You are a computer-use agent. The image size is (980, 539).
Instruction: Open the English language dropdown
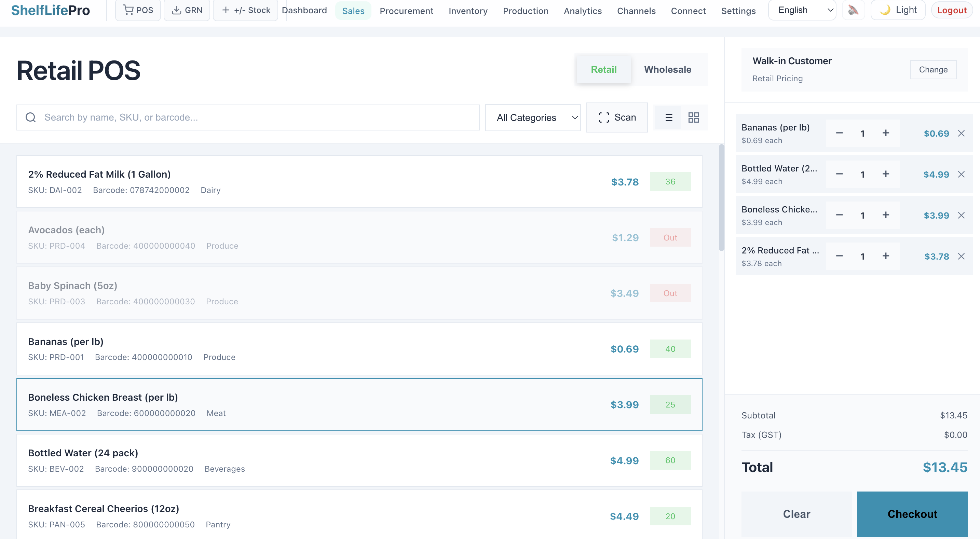coord(802,10)
